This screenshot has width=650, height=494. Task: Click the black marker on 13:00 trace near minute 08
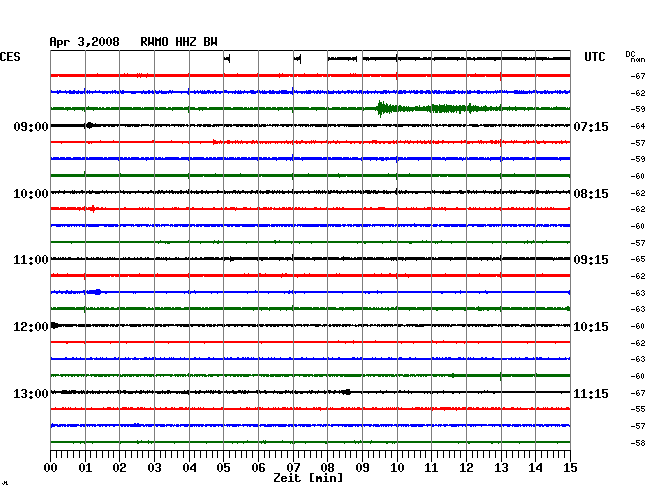(347, 392)
